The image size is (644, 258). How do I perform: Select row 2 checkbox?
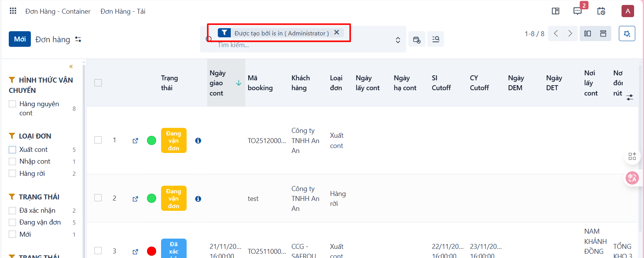98,198
